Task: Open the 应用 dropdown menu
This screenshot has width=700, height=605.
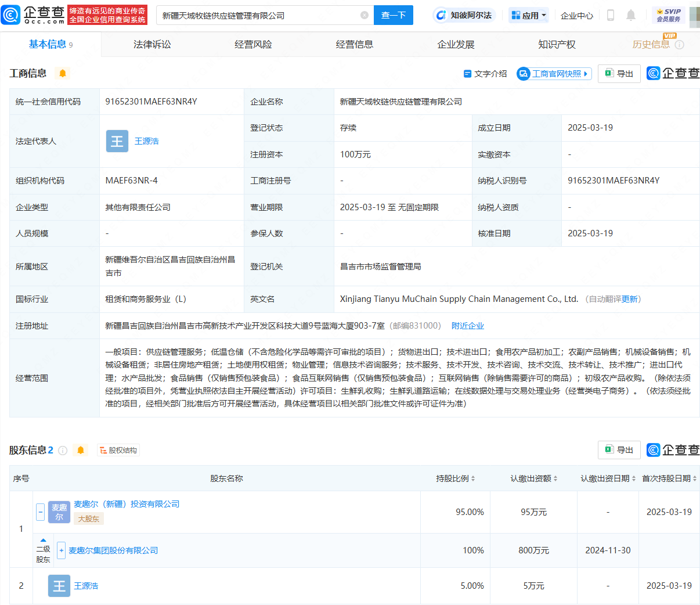Action: [x=529, y=15]
